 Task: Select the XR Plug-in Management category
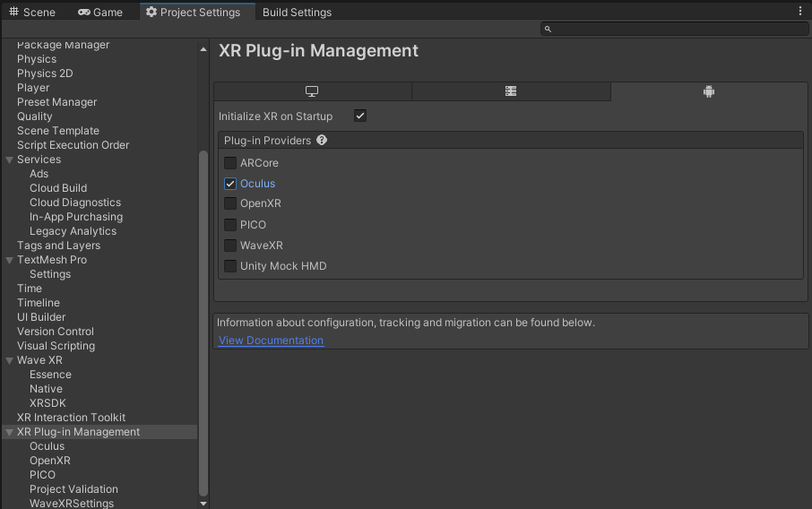[78, 432]
